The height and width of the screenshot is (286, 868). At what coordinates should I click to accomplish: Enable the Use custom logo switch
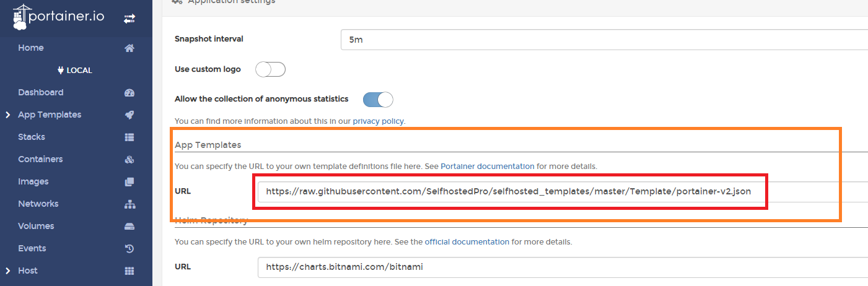(270, 69)
